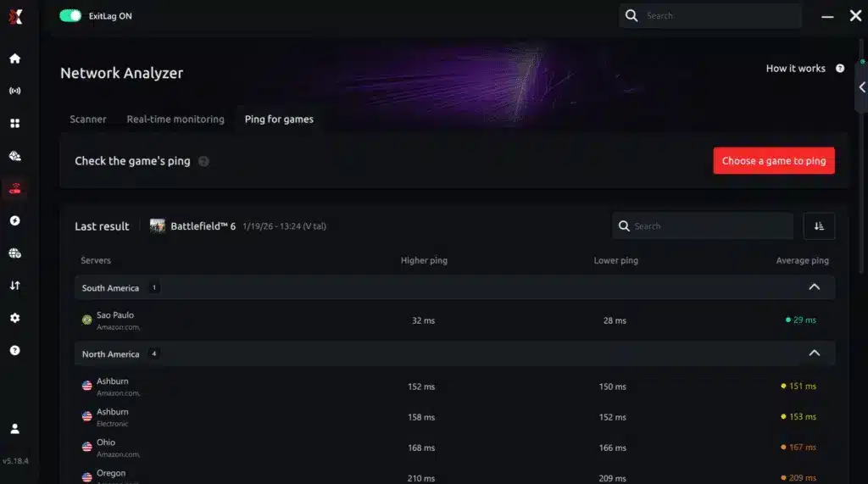Select the Sao Paulo server row

(454, 320)
